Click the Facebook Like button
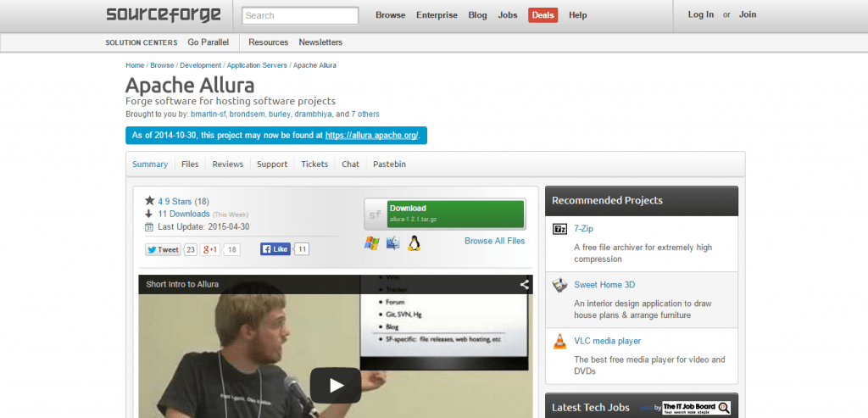The width and height of the screenshot is (868, 418). tap(275, 249)
